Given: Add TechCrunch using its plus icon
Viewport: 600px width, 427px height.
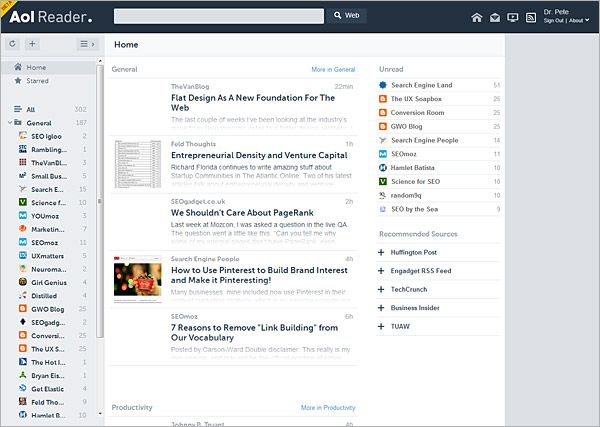Looking at the screenshot, I should [x=381, y=289].
